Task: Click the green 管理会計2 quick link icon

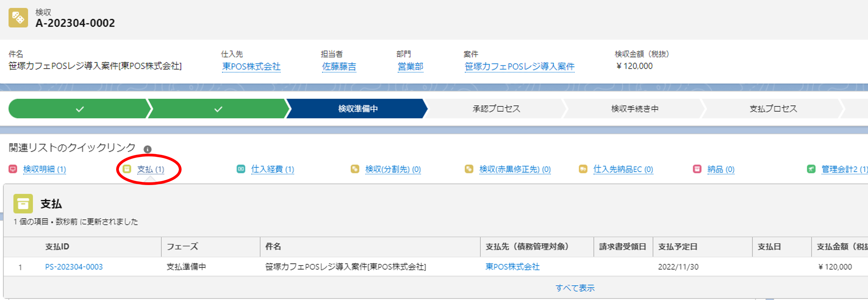Action: [811, 169]
